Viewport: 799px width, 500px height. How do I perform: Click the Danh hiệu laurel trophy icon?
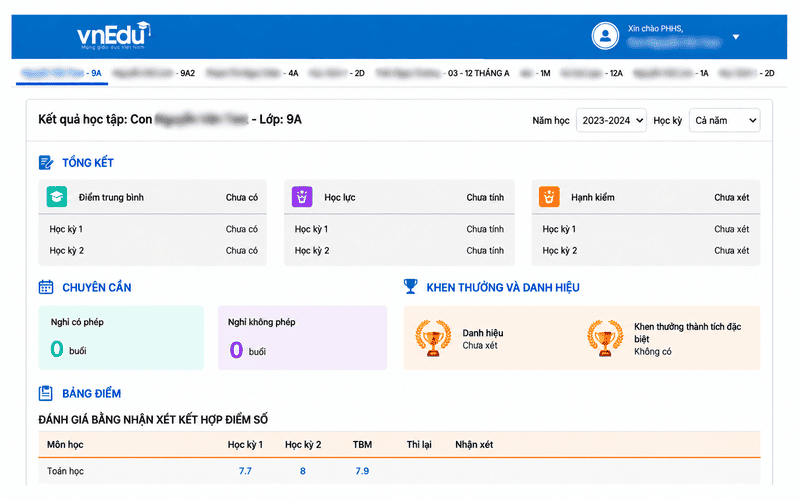433,338
